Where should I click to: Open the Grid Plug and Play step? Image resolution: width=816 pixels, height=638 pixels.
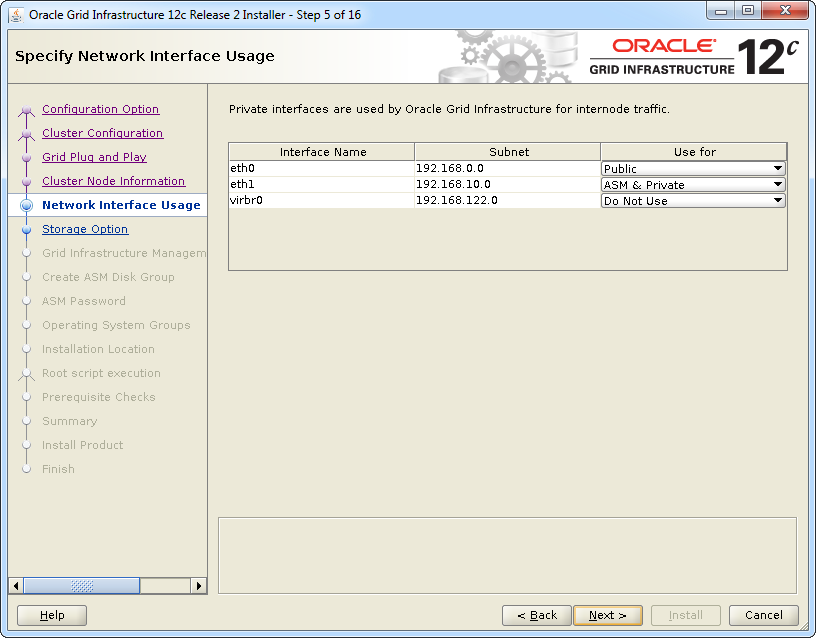pos(94,157)
